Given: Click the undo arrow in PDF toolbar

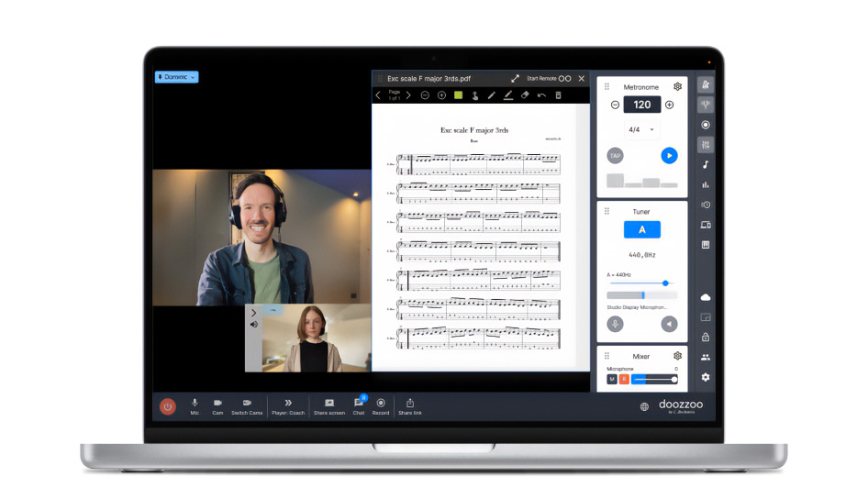Looking at the screenshot, I should [x=541, y=95].
